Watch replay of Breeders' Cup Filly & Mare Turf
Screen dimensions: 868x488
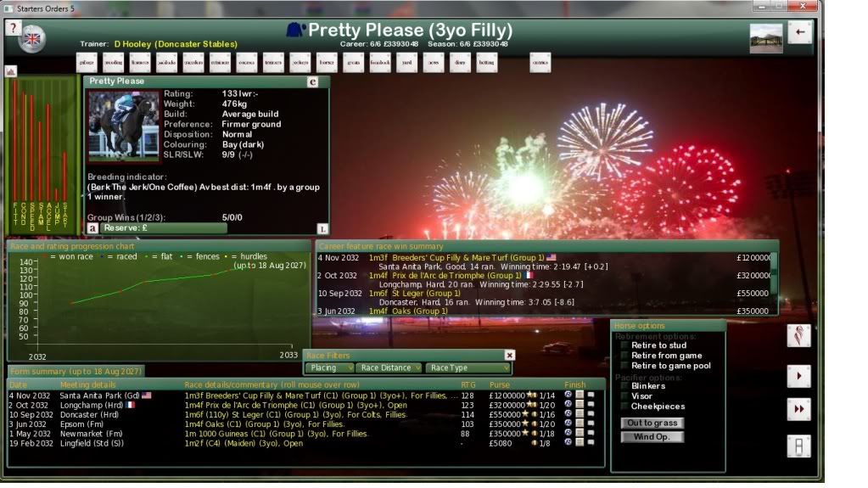568,395
